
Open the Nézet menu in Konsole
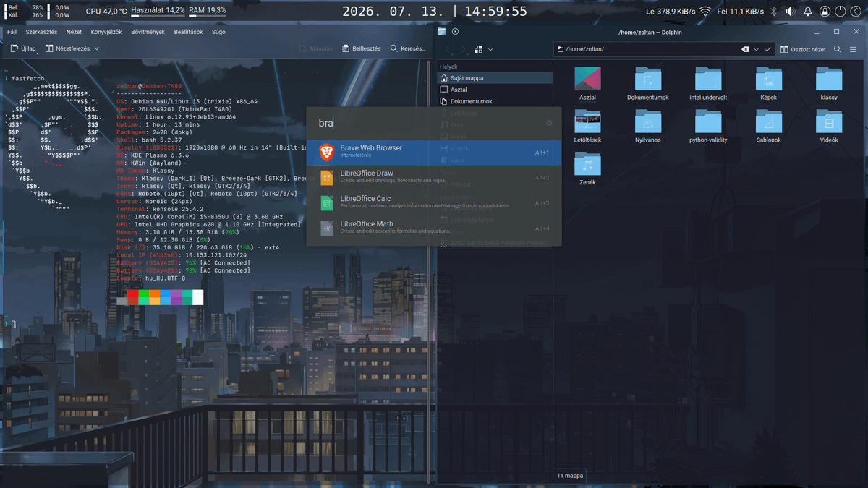click(74, 32)
